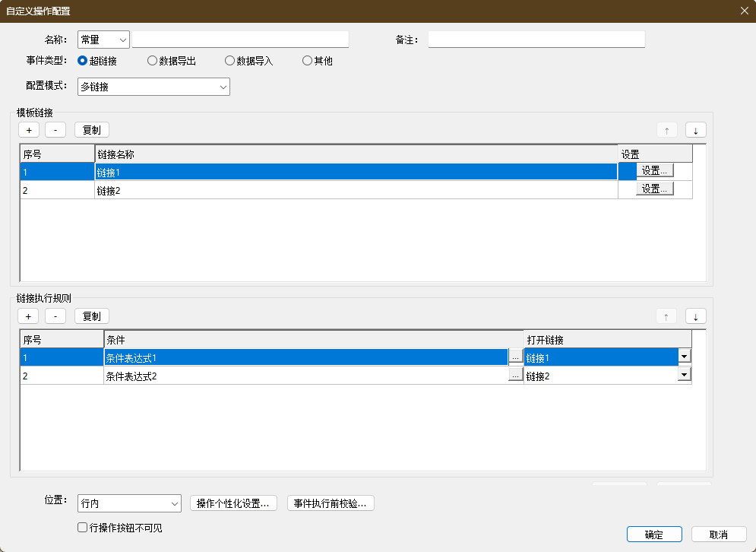Viewport: 756px width, 552px height.
Task: Move execution rule down with arrow
Action: pos(695,316)
